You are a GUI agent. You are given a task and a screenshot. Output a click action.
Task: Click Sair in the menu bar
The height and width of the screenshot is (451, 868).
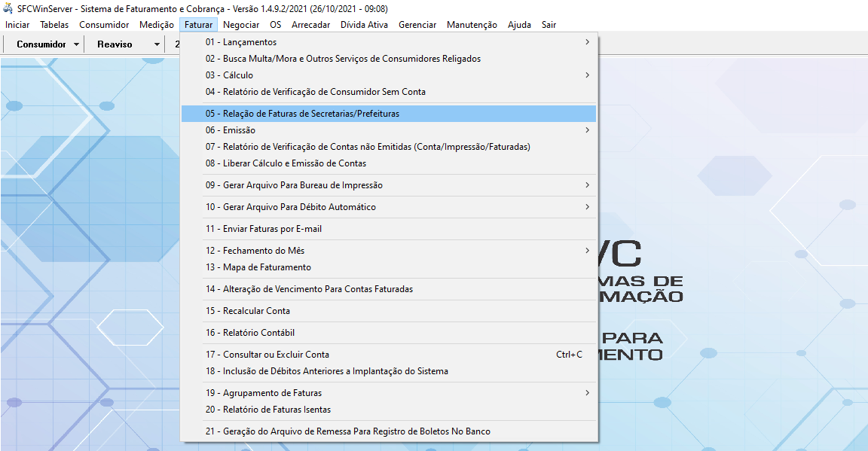pos(549,25)
